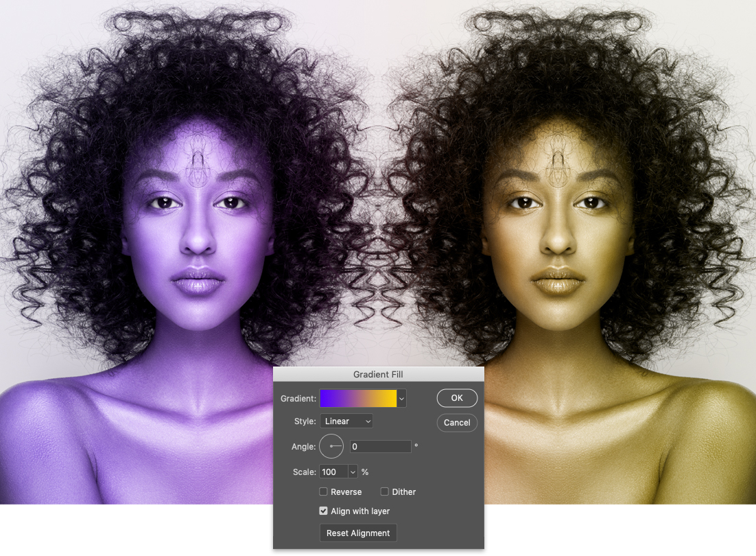Enable the Dither option
Image resolution: width=756 pixels, height=556 pixels.
385,491
